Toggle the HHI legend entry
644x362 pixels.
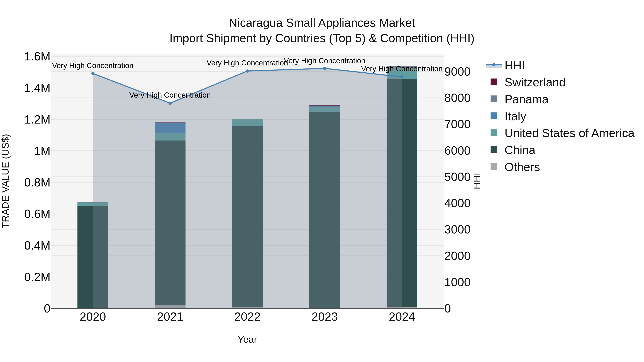[x=505, y=65]
